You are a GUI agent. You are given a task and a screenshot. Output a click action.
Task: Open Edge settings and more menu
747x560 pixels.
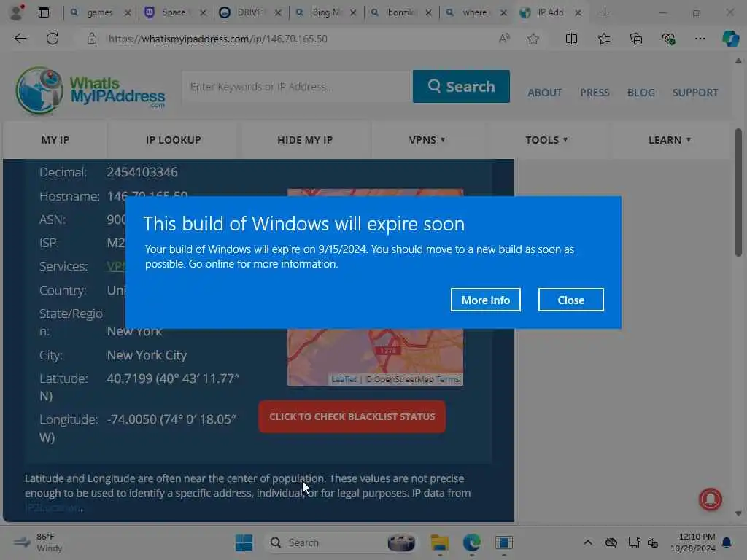click(700, 39)
